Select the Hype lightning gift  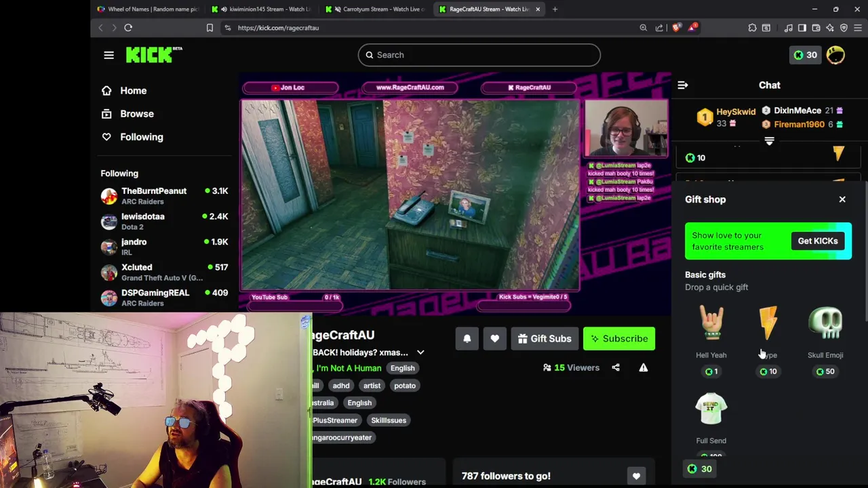tap(768, 340)
